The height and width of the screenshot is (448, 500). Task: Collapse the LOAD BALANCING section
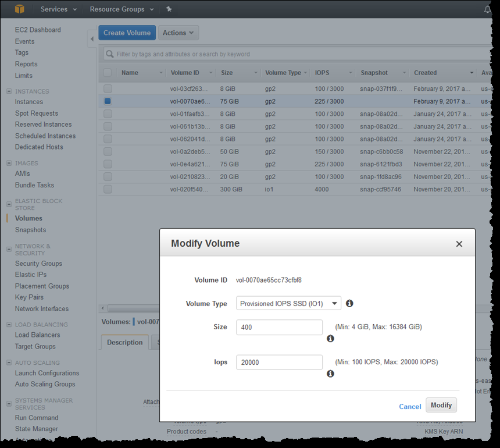pyautogui.click(x=9, y=325)
